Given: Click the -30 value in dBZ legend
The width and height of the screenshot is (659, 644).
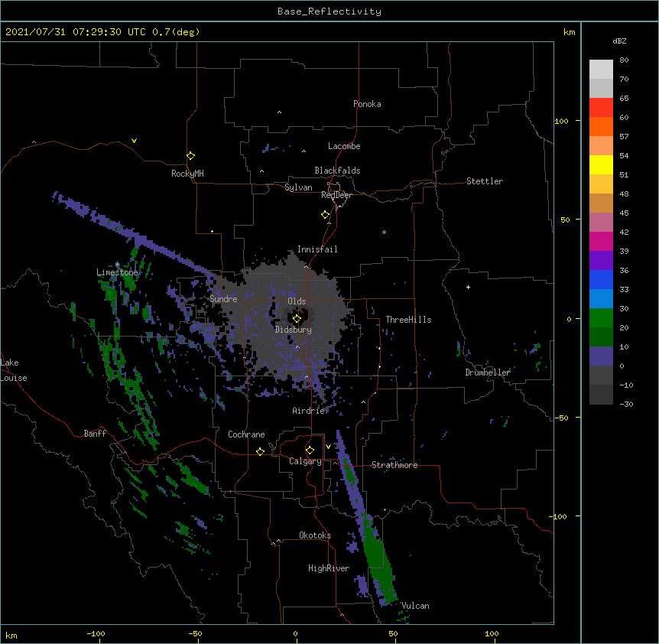Looking at the screenshot, I should [x=626, y=404].
